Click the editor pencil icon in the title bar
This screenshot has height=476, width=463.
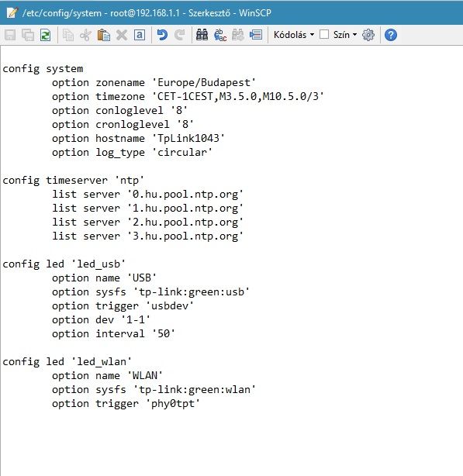[x=12, y=12]
